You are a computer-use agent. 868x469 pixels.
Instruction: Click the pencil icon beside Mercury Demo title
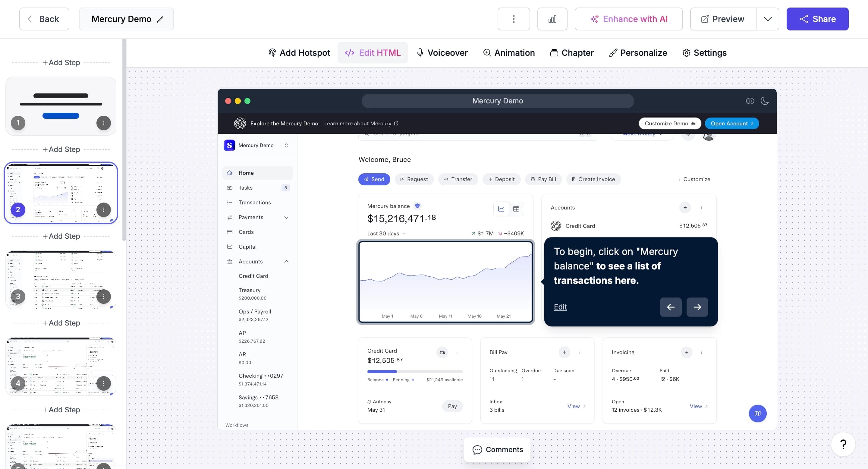point(160,19)
